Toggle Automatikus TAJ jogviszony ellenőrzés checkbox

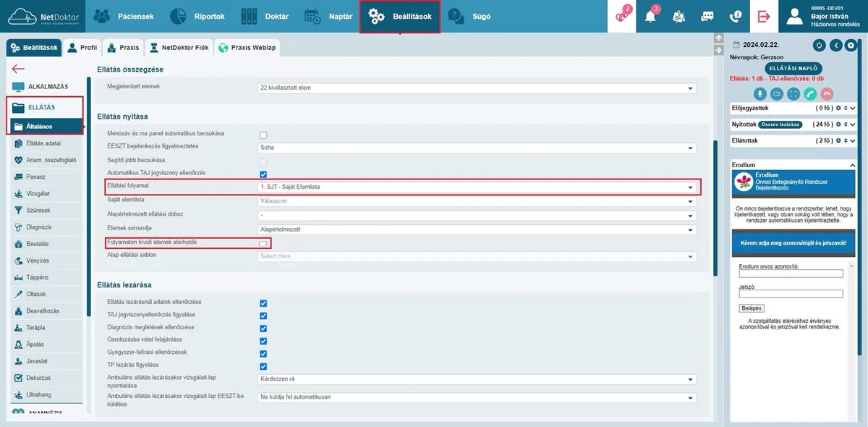click(263, 174)
